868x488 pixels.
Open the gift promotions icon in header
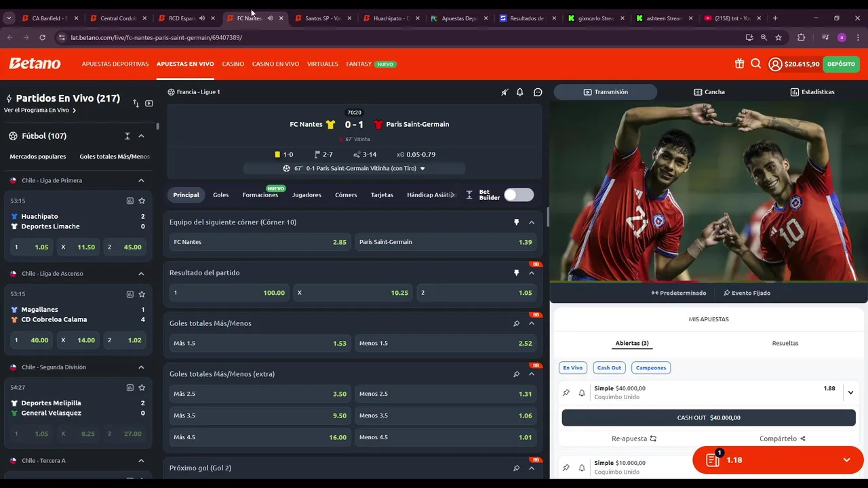739,64
